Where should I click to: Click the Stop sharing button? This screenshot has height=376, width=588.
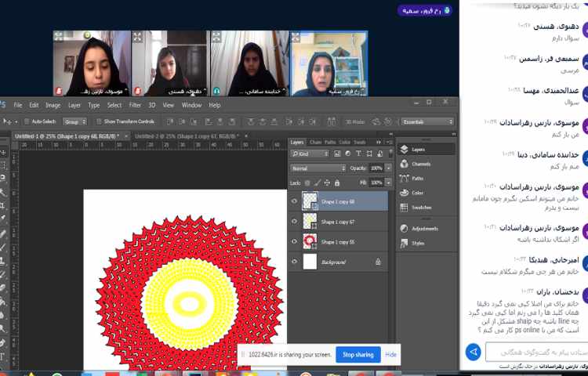click(358, 354)
